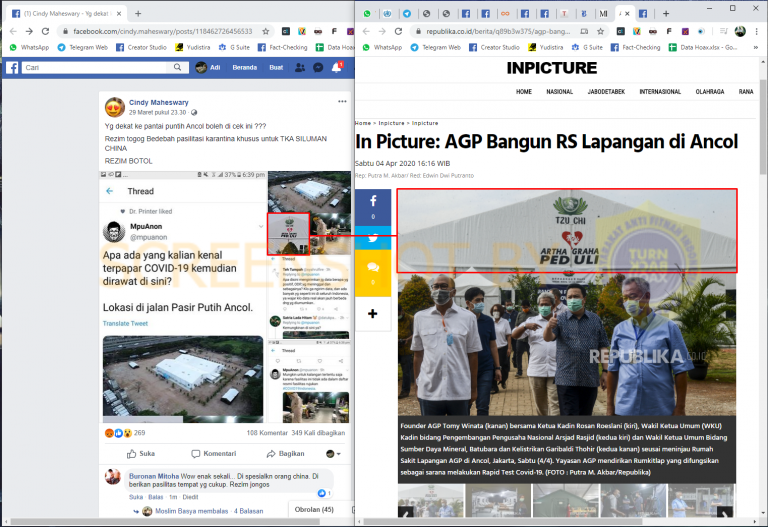This screenshot has width=768, height=527.
Task: Open the Facebook Messenger icon
Action: (318, 68)
